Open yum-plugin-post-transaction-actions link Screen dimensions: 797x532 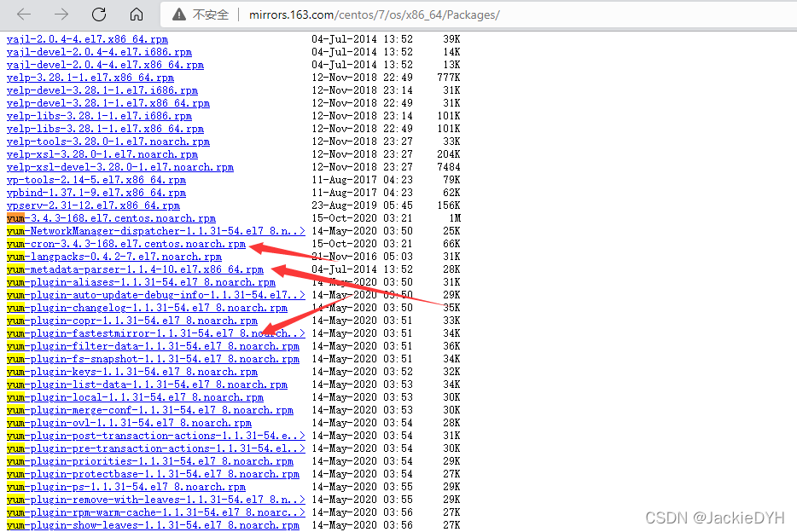point(156,436)
